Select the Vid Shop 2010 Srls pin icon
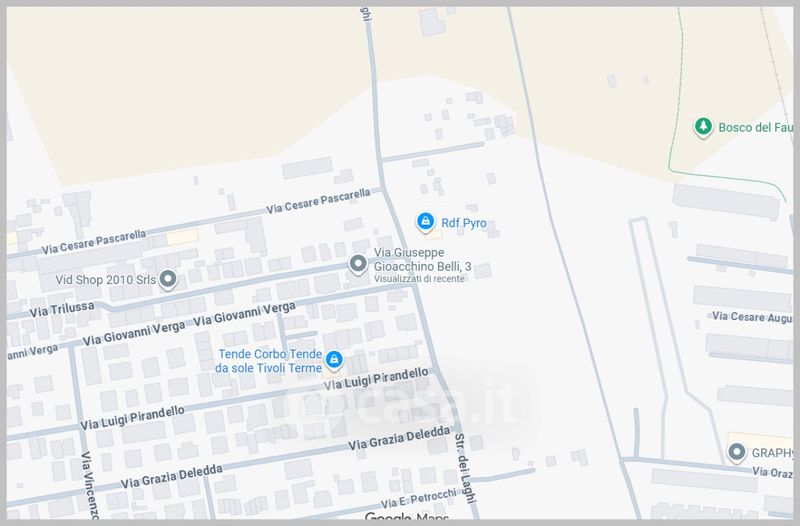This screenshot has width=800, height=526. [x=169, y=279]
